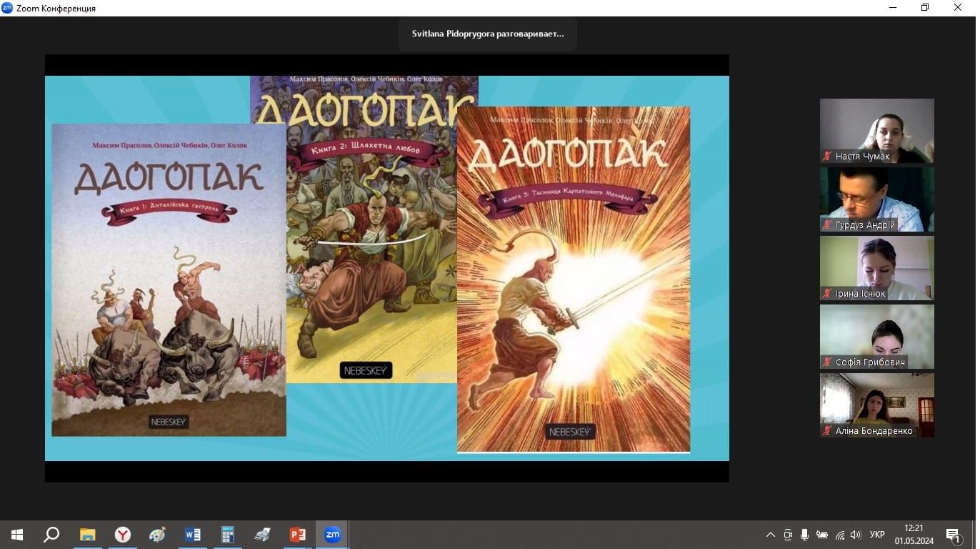Click the name label Настя Чумак
The height and width of the screenshot is (549, 980).
click(x=863, y=156)
